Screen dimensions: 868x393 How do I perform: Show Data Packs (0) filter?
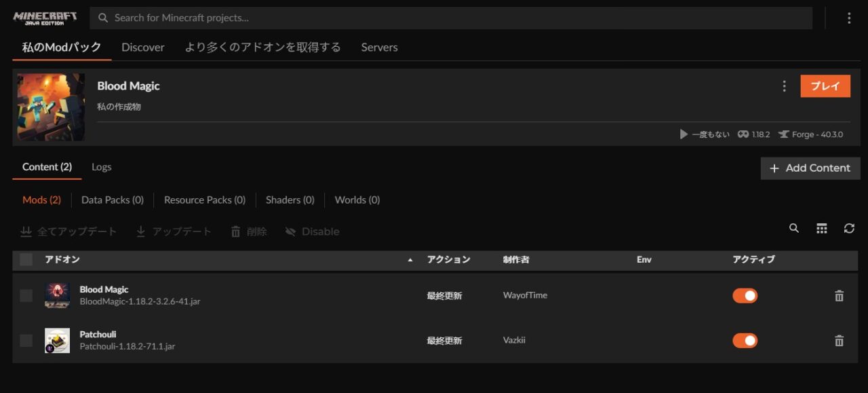click(x=113, y=200)
